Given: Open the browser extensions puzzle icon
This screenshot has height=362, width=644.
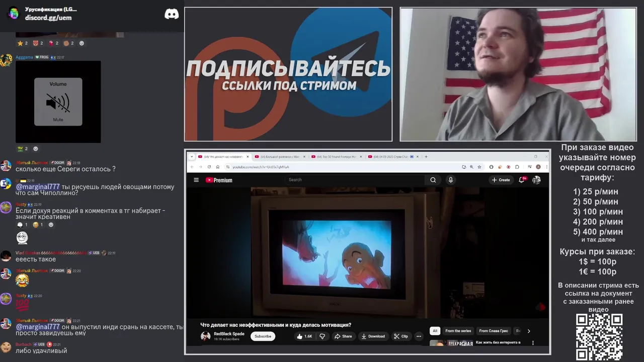Looking at the screenshot, I should (517, 167).
